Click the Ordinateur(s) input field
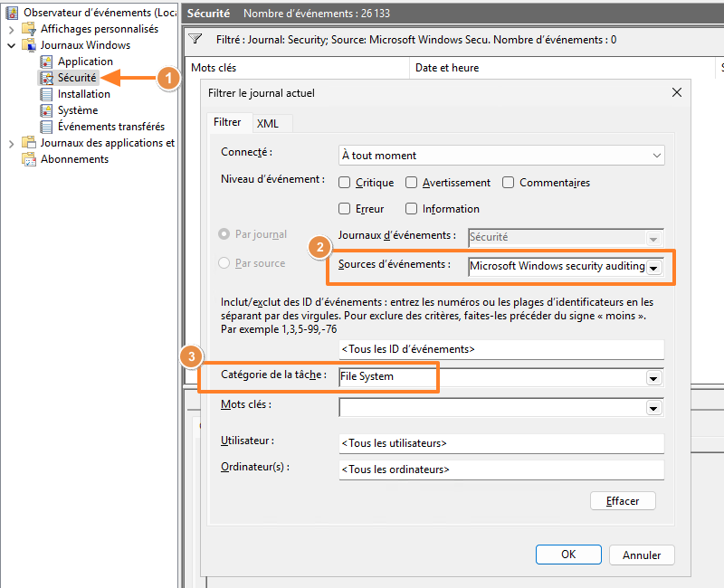This screenshot has width=724, height=588. coord(501,469)
